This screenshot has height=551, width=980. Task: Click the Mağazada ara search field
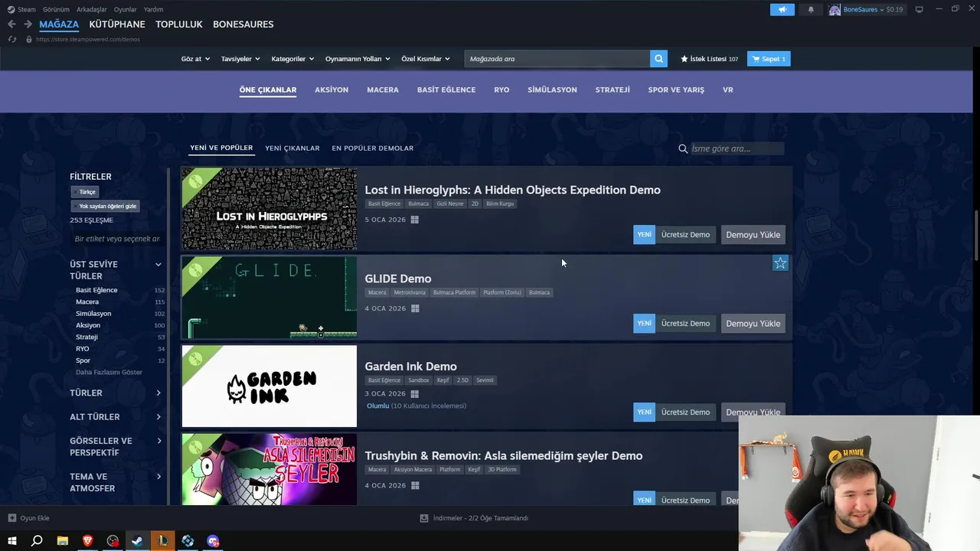(557, 59)
